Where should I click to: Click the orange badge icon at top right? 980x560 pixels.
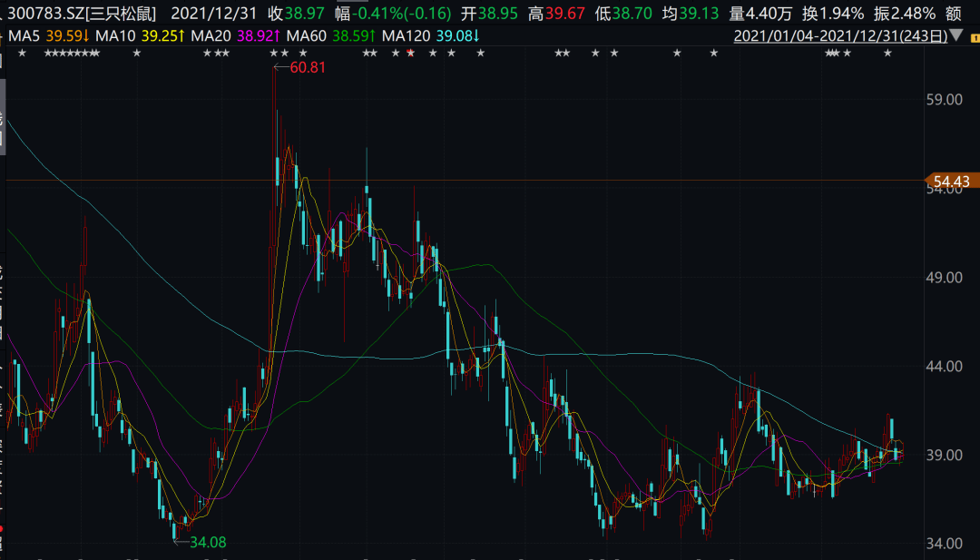click(975, 37)
